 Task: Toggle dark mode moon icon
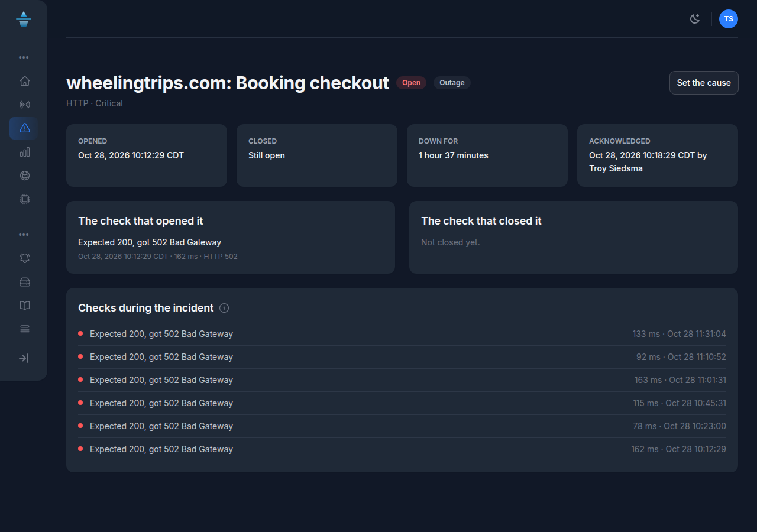pos(695,19)
